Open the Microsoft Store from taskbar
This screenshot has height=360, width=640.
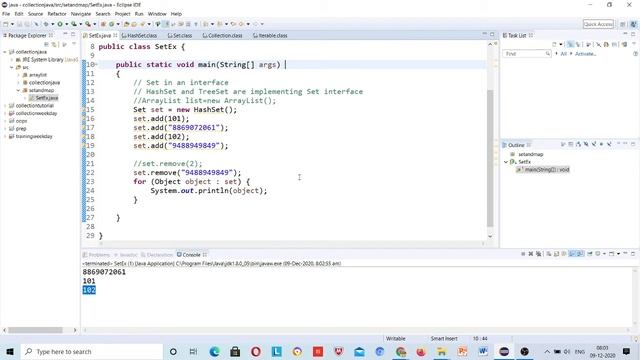coord(235,351)
